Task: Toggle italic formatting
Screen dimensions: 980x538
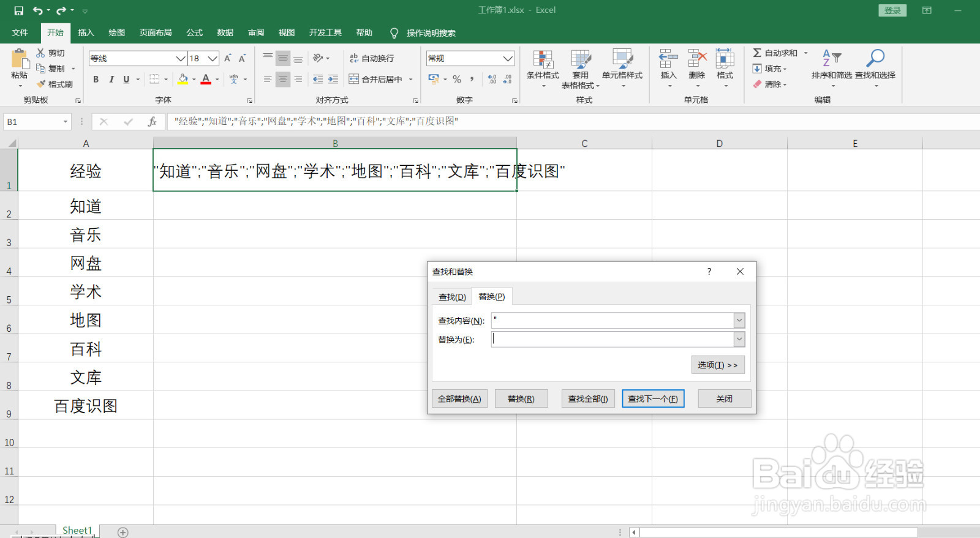Action: pyautogui.click(x=111, y=79)
